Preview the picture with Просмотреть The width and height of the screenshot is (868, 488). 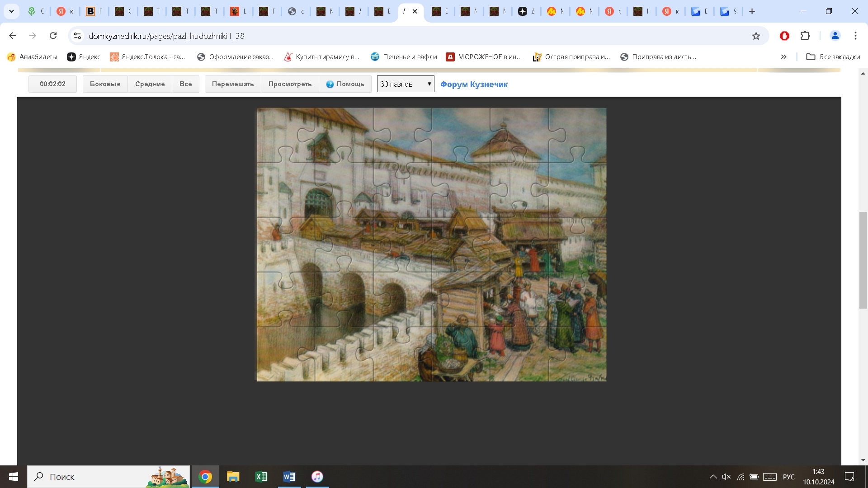click(290, 84)
